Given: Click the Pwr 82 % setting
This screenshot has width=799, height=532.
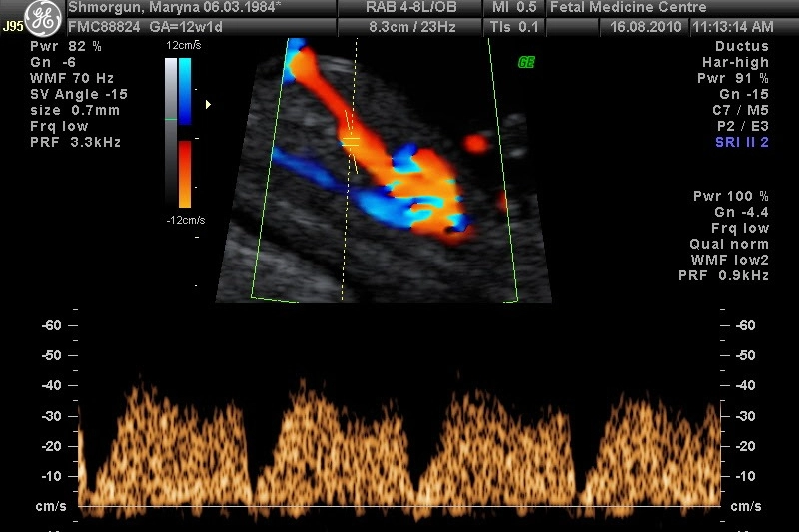Looking at the screenshot, I should [66, 46].
